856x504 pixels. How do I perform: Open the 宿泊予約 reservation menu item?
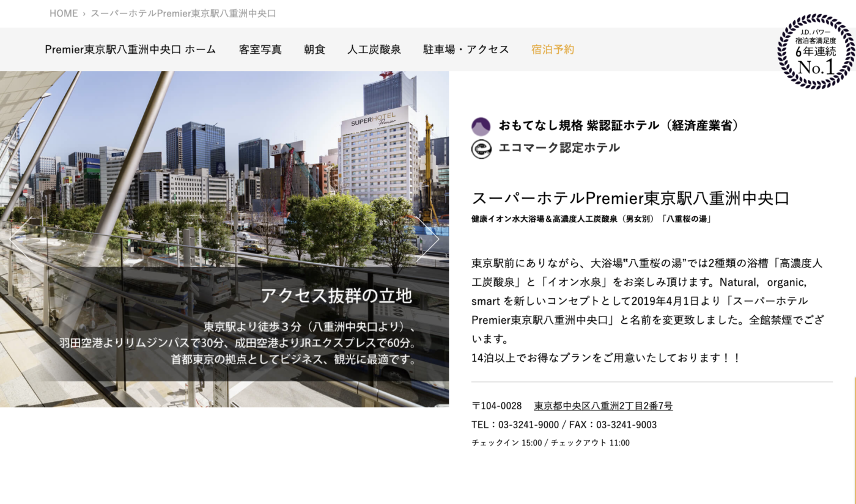553,49
